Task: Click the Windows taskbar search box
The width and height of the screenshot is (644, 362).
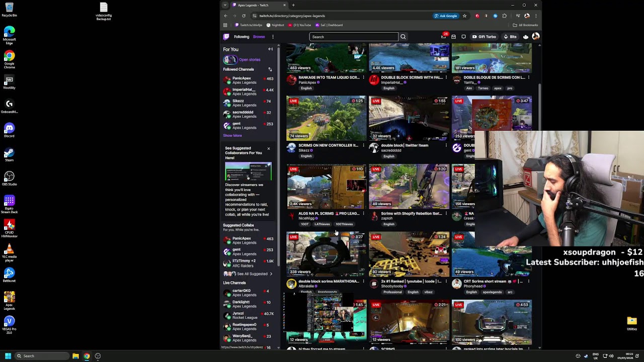Action: click(x=42, y=356)
